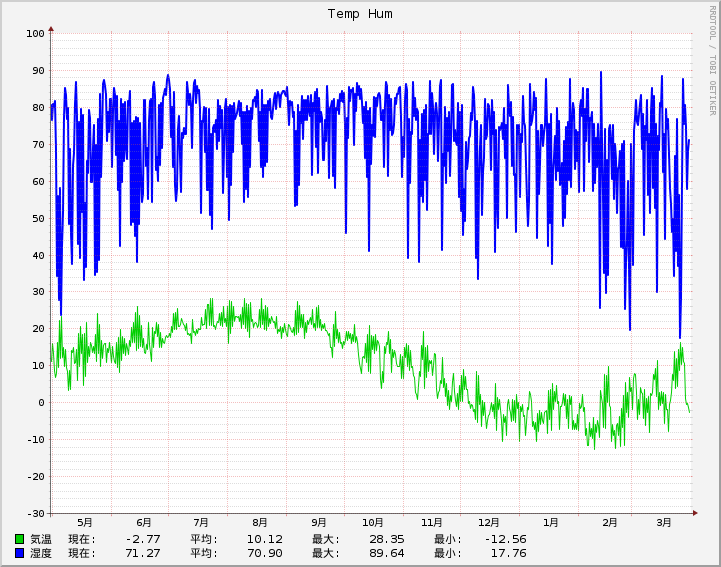Click the -20 y-axis label
The image size is (721, 567).
35,477
